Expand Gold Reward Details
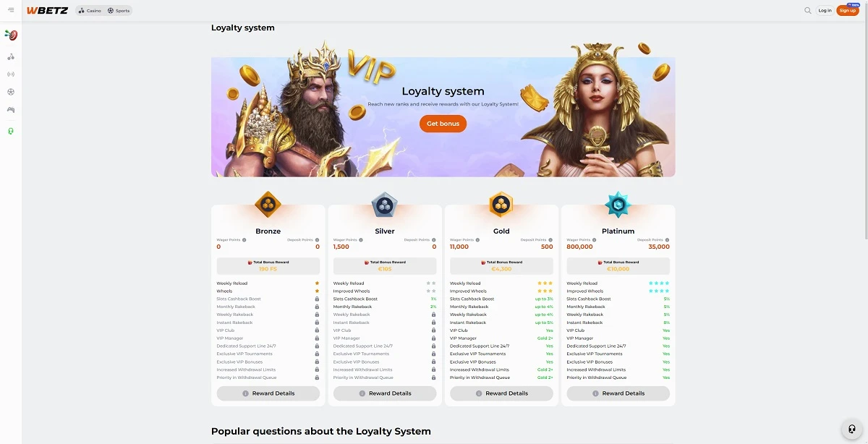868x444 pixels. pos(501,393)
